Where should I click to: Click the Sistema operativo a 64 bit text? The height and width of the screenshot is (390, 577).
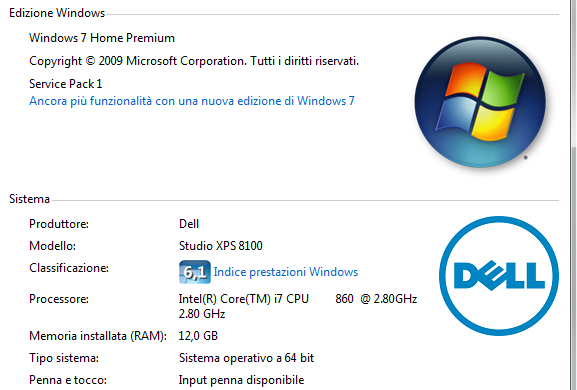(x=246, y=358)
